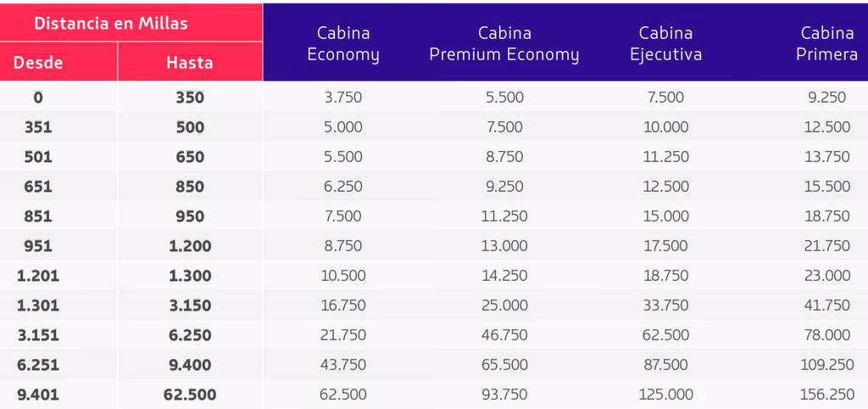868x409 pixels.
Task: Select the Desde 1.301 cell
Action: point(38,305)
